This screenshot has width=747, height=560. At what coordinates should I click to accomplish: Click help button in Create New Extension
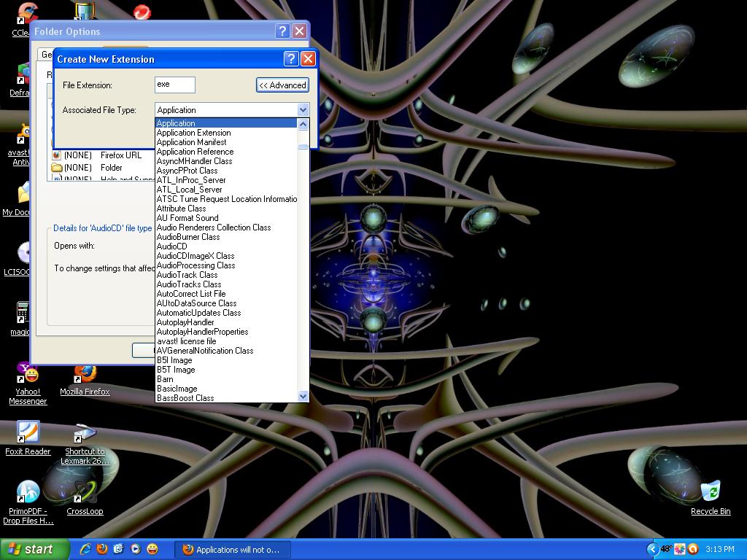(x=291, y=58)
